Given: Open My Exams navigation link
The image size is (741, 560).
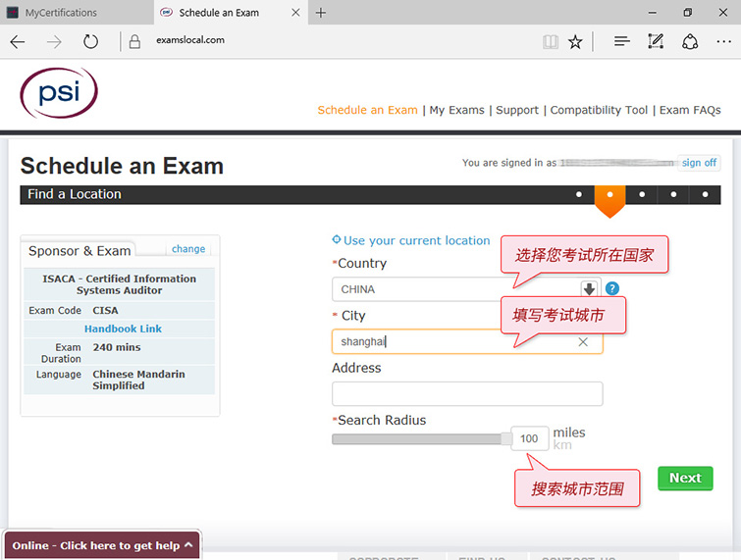Looking at the screenshot, I should pyautogui.click(x=456, y=110).
